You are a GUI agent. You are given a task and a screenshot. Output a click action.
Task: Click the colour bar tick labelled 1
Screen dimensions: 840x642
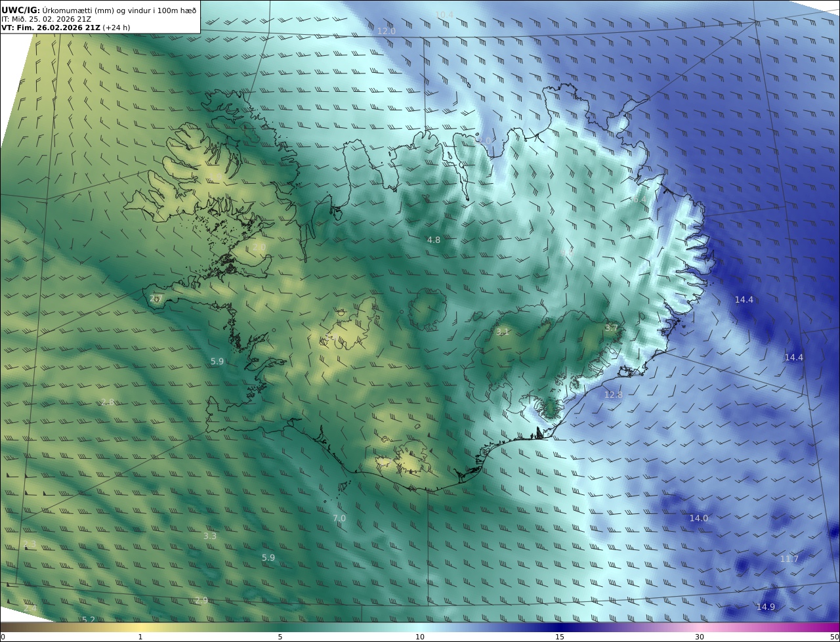pyautogui.click(x=140, y=637)
